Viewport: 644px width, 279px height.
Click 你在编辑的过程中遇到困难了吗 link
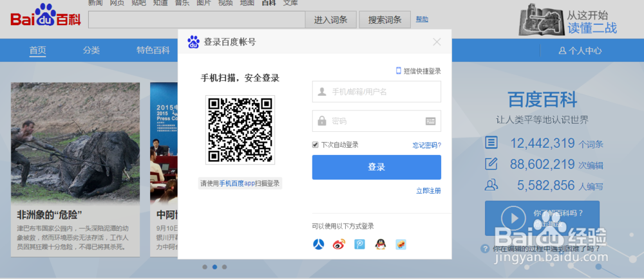(546, 249)
